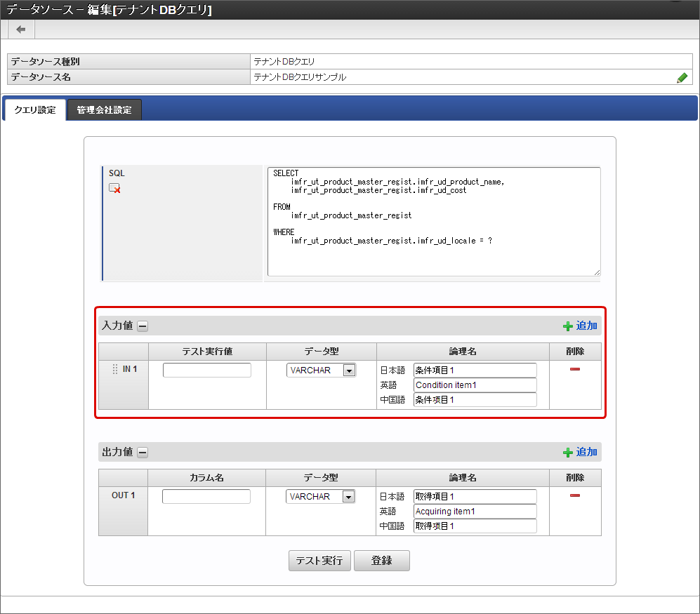Viewport: 700px width, 614px height.
Task: Click the English field containing Condition item1
Action: pyautogui.click(x=475, y=385)
